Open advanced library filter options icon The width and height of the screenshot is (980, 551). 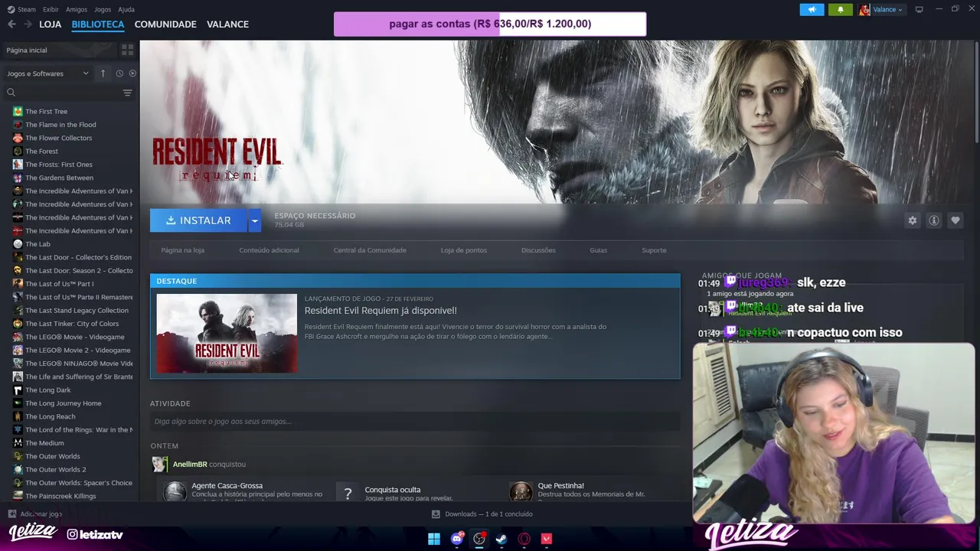coord(127,93)
